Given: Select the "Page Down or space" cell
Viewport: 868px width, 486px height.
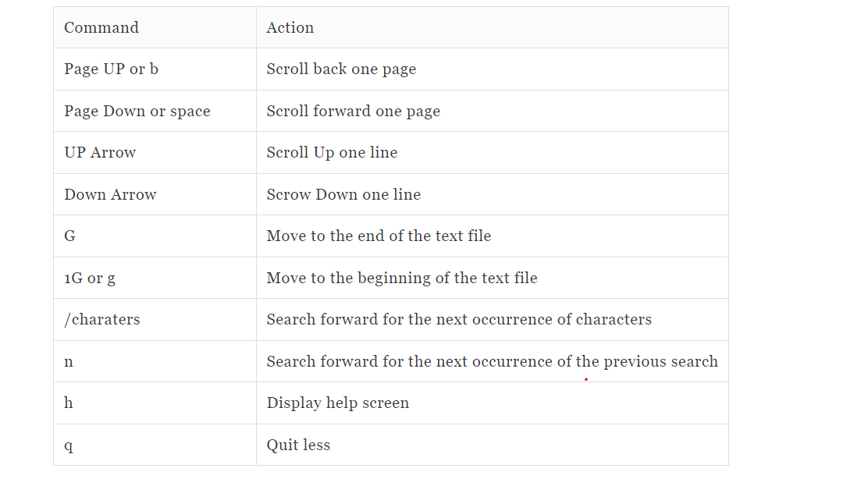Looking at the screenshot, I should point(137,112).
